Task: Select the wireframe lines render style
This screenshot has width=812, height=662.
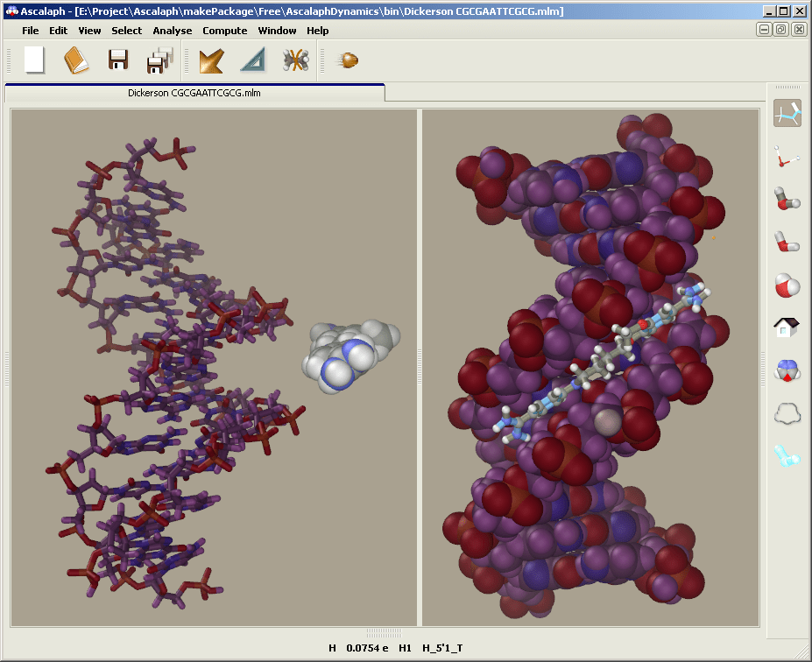Action: [x=787, y=113]
